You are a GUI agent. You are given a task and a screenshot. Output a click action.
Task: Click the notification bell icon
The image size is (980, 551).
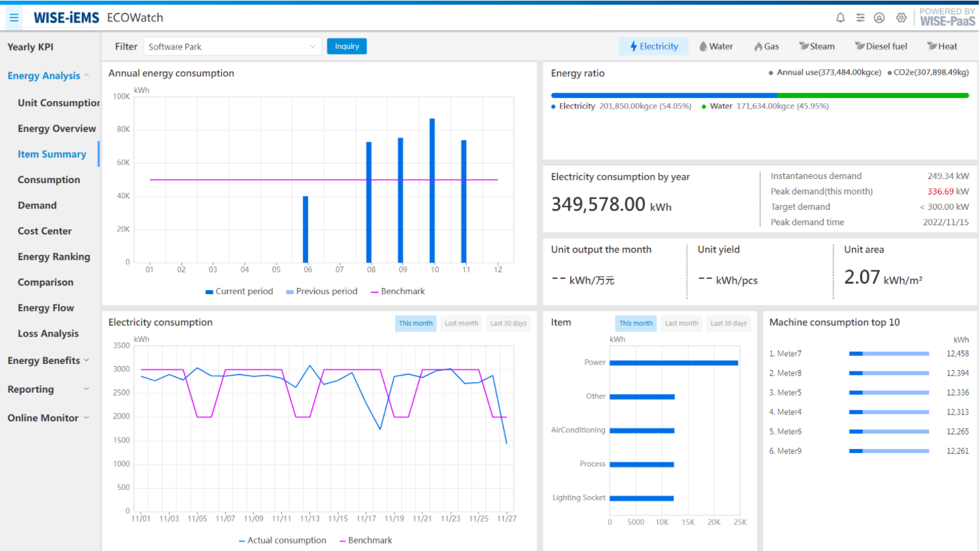tap(840, 18)
